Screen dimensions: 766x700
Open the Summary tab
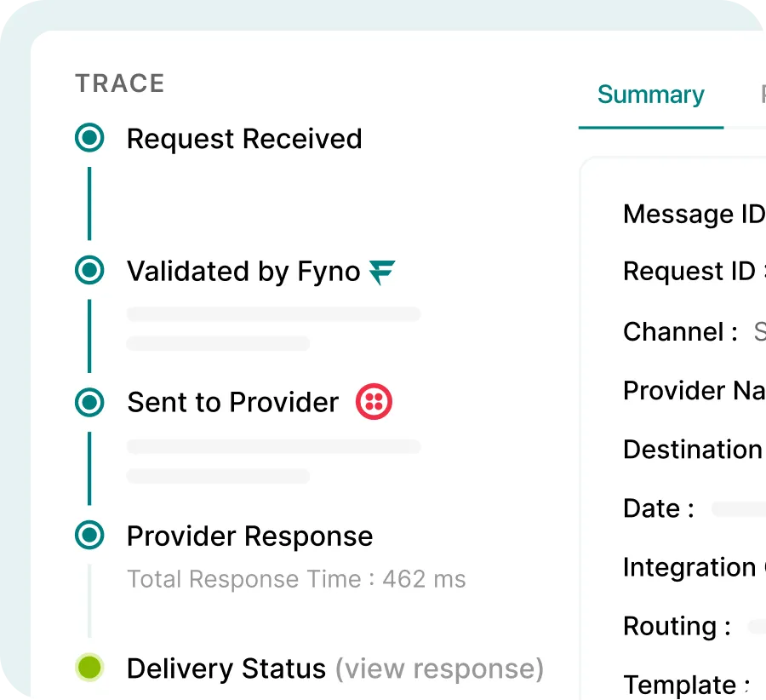pos(651,95)
